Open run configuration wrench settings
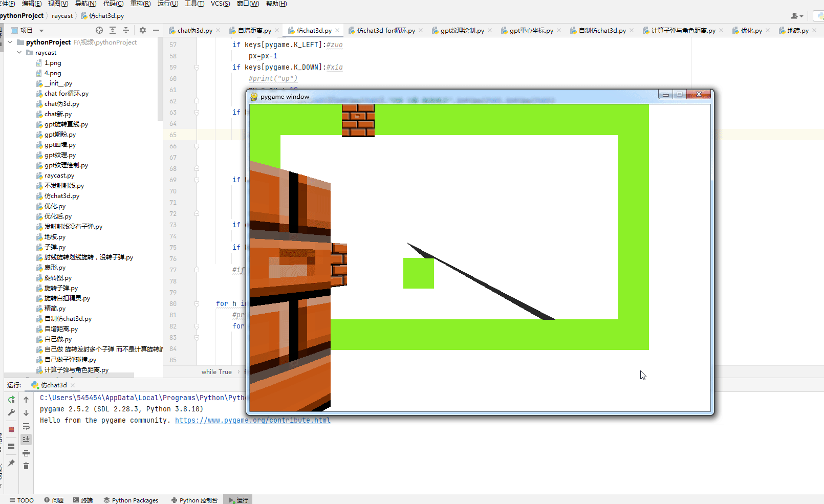The image size is (824, 504). click(x=11, y=412)
